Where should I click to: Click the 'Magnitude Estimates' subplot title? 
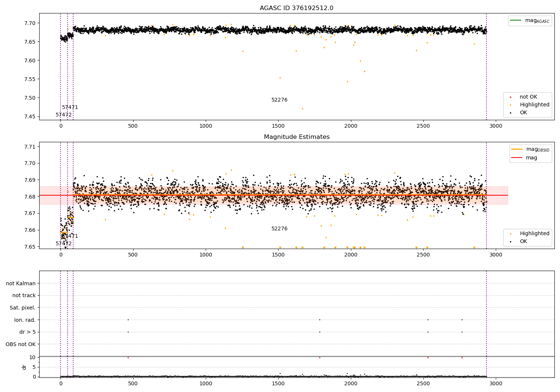[x=296, y=137]
